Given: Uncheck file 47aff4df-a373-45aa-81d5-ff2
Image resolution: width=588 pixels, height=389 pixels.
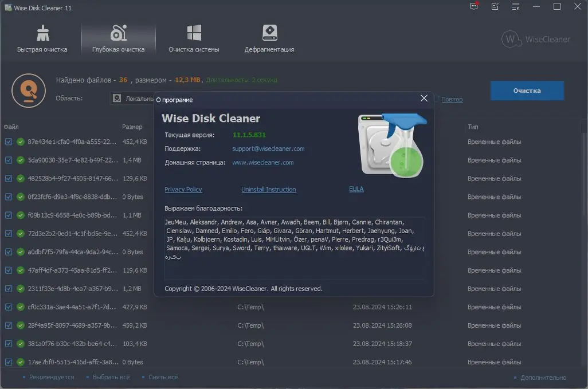Looking at the screenshot, I should click(9, 270).
